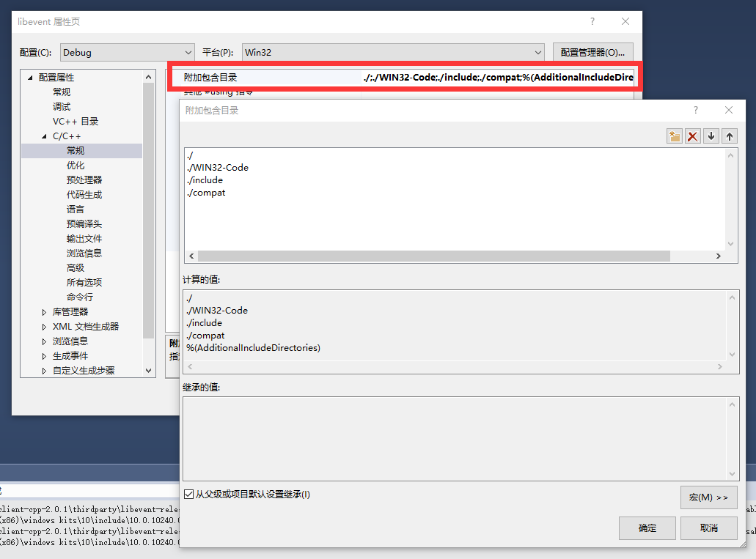The image size is (756, 559).
Task: Click the help icon on libevent 属性页
Action: point(592,21)
